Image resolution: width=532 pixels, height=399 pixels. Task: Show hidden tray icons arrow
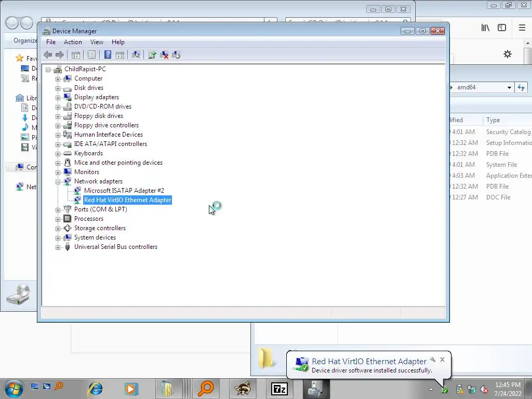[x=431, y=390]
